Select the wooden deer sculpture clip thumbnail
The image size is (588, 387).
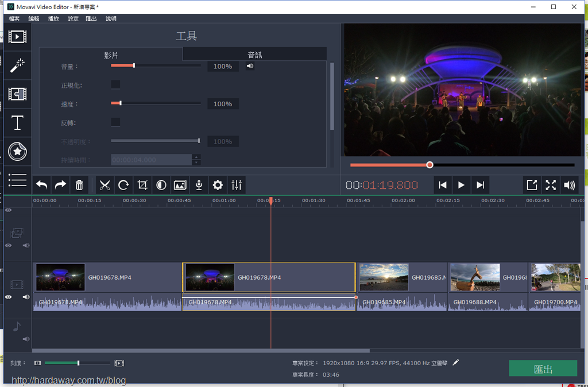pos(475,277)
